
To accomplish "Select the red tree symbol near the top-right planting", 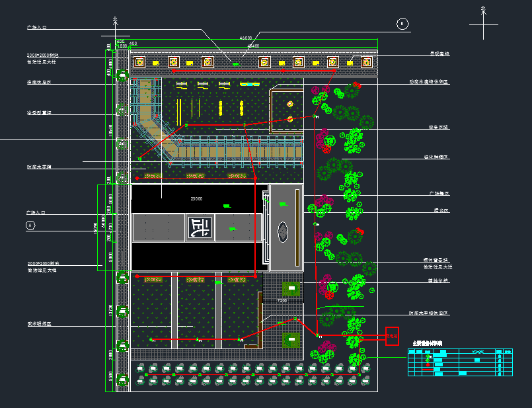I will pos(356,85).
